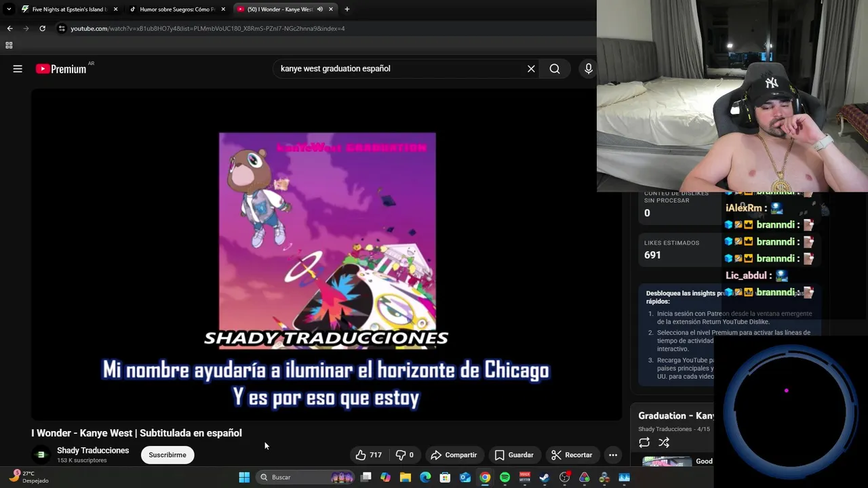Open the apps grid in bookmarks bar
The image size is (868, 488).
pos(9,45)
